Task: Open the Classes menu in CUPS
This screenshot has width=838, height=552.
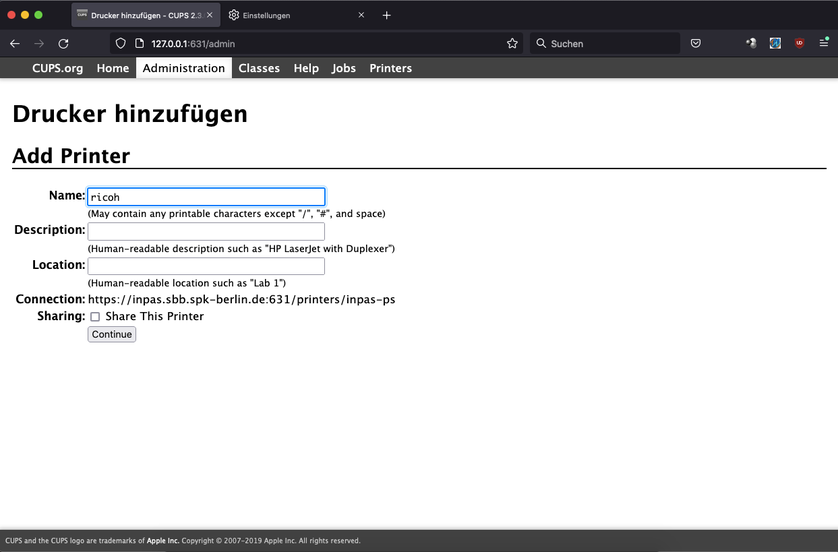Action: tap(259, 68)
